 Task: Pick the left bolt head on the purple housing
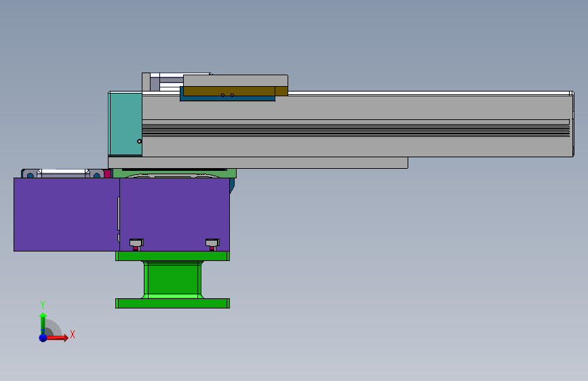(136, 244)
